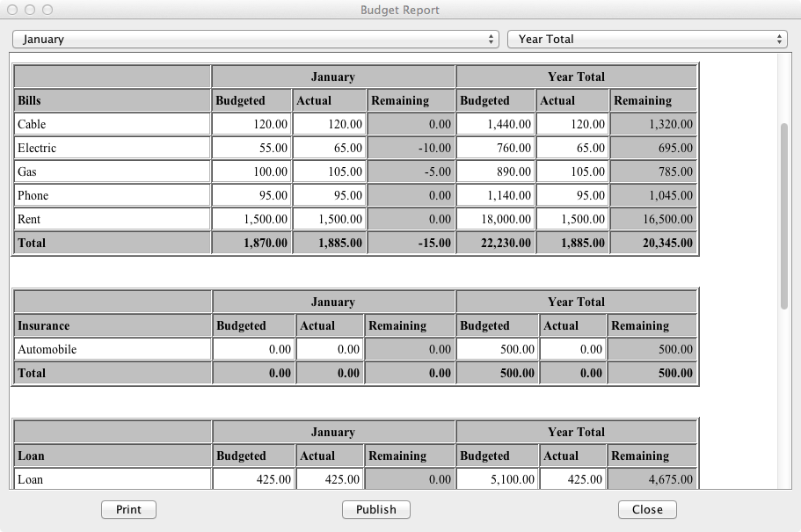Click Phone's year budgeted 1,140.00
Screen dimensions: 801x532
[x=496, y=196]
